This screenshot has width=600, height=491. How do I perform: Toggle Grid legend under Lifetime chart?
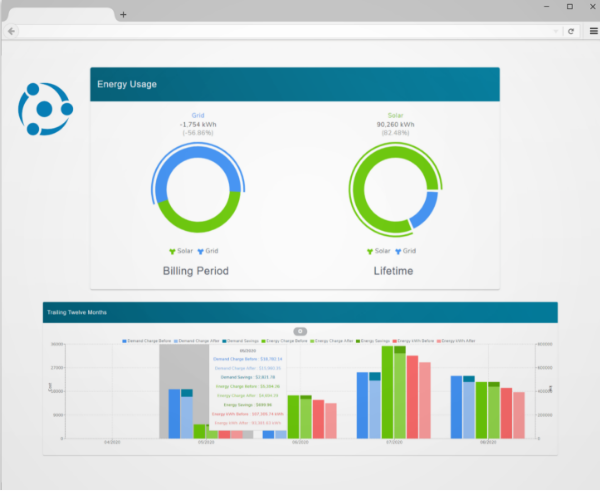point(405,251)
